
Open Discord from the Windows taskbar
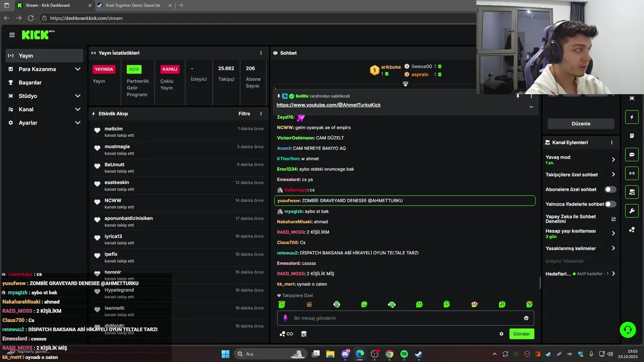pyautogui.click(x=345, y=354)
